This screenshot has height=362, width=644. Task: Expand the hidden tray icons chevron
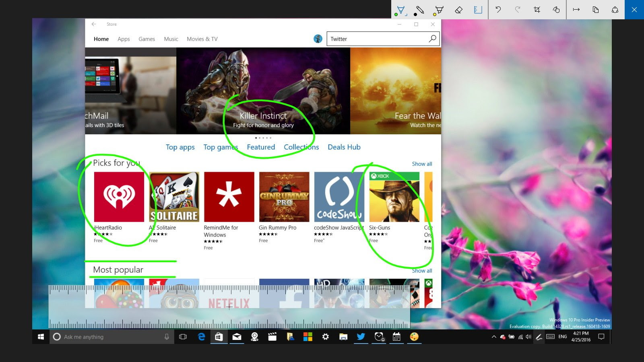pos(494,337)
